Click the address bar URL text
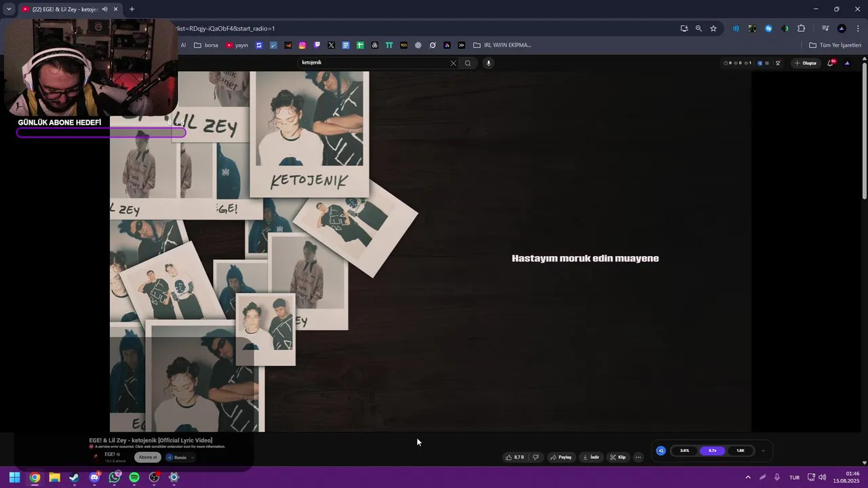Image resolution: width=868 pixels, height=488 pixels. [x=225, y=28]
